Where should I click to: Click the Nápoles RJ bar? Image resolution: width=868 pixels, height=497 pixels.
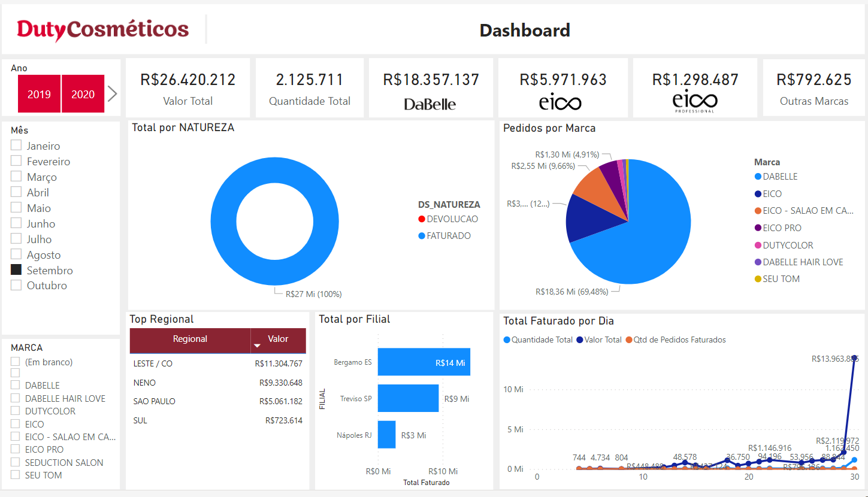point(386,434)
